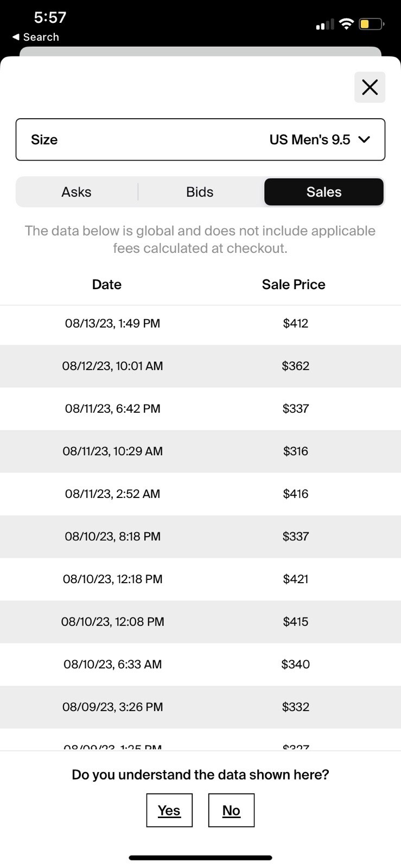Tap No under the data question
The height and width of the screenshot is (868, 401).
(x=231, y=810)
